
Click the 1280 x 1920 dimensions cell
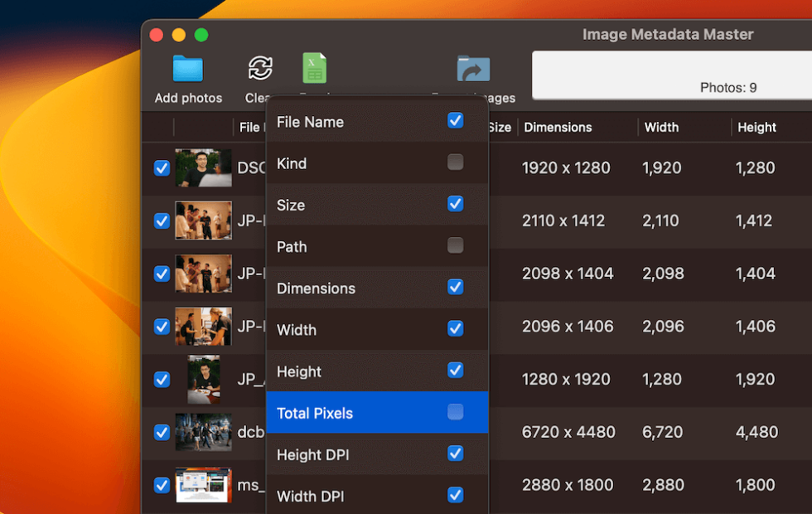point(566,380)
